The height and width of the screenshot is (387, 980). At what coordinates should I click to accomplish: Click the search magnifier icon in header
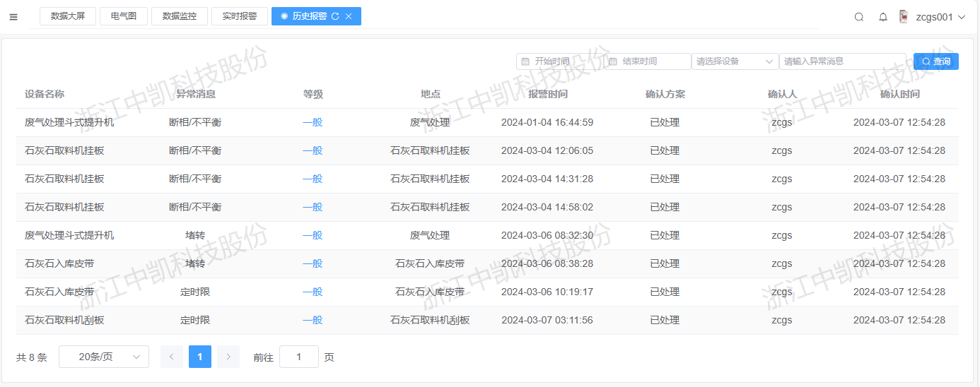tap(859, 17)
